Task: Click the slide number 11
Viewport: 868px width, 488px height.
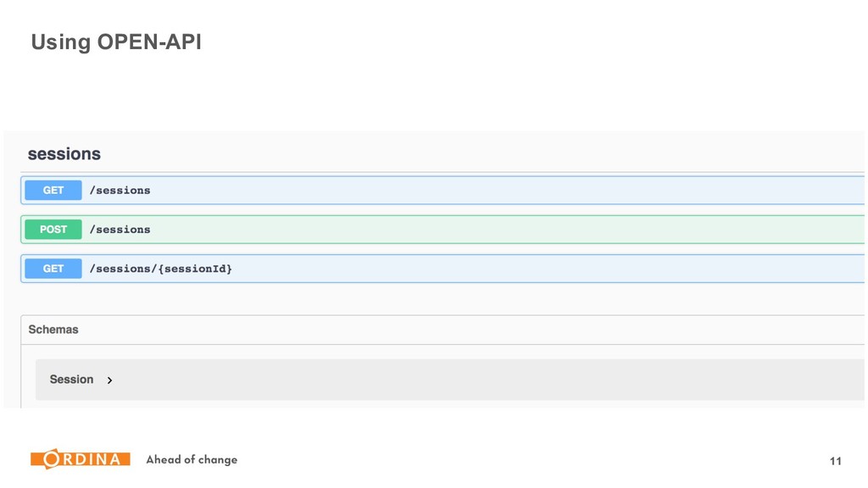Action: point(835,461)
